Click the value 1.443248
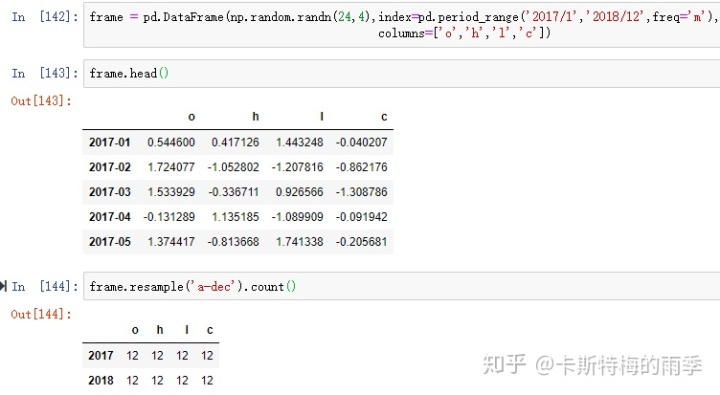This screenshot has height=395, width=720. [299, 142]
